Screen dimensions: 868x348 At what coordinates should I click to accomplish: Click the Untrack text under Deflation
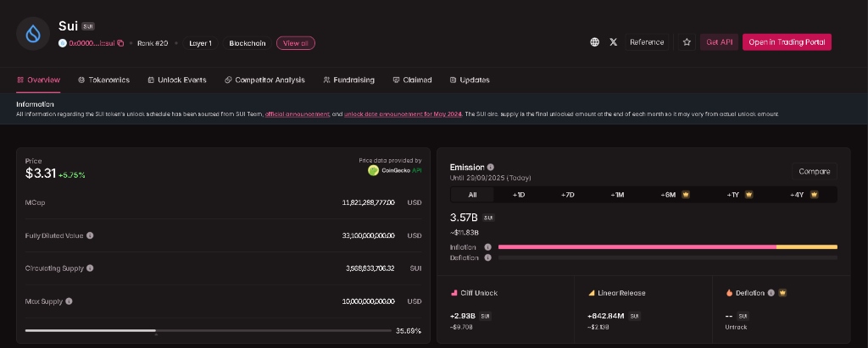tap(736, 327)
